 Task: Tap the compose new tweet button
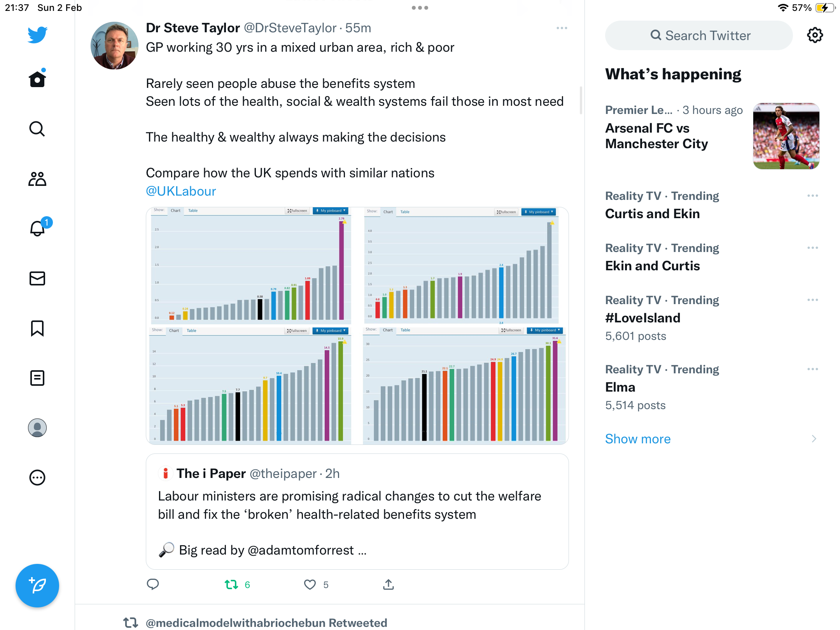tap(37, 586)
